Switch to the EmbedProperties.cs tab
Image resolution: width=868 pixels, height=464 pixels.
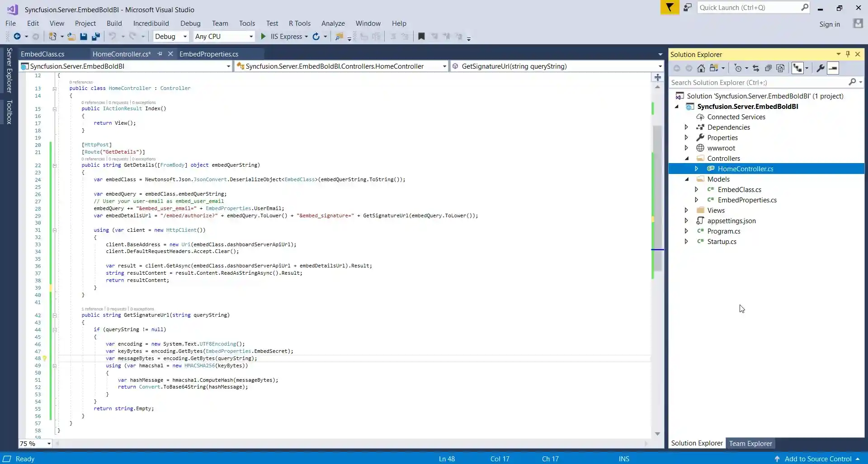pyautogui.click(x=208, y=54)
